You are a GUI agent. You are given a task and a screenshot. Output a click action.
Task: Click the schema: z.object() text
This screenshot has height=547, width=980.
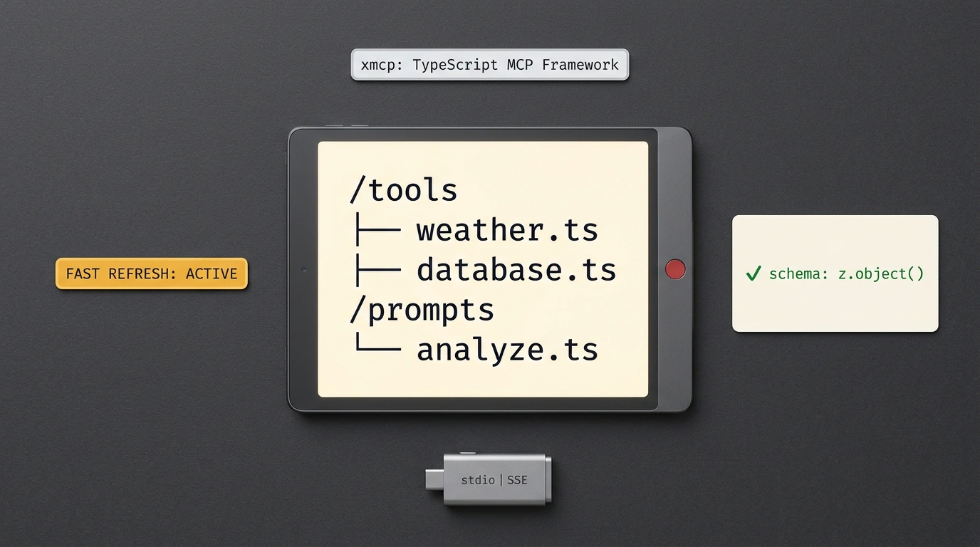pos(846,273)
